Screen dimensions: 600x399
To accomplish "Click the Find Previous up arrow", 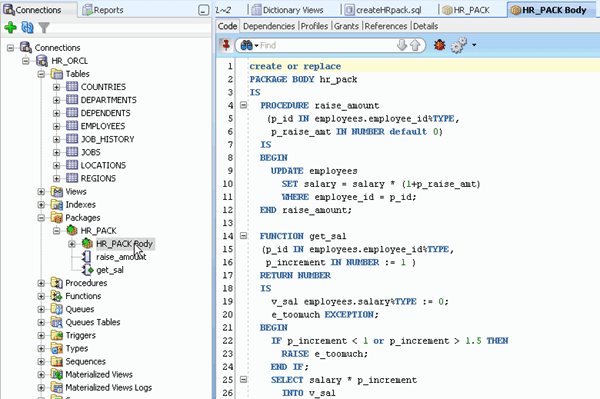I will 415,45.
